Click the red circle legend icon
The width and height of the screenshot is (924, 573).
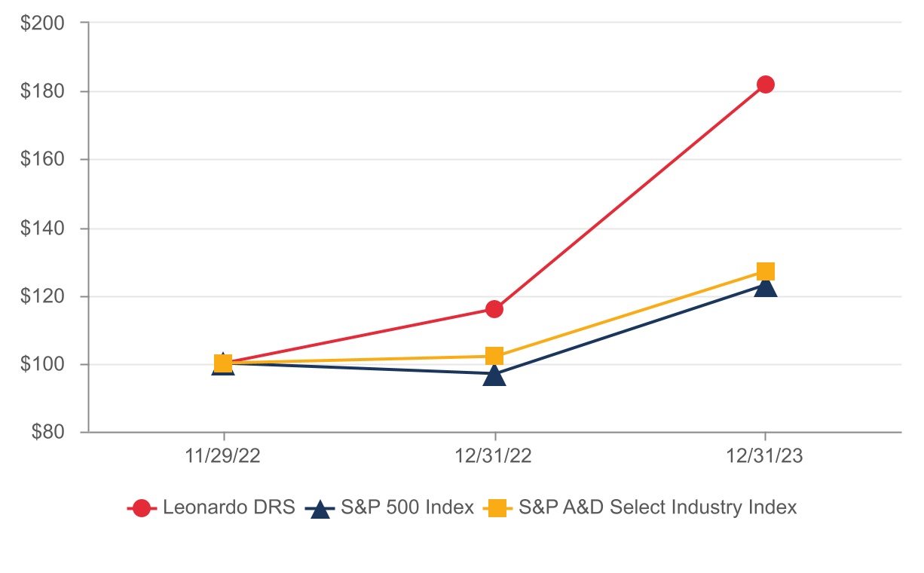tap(141, 509)
